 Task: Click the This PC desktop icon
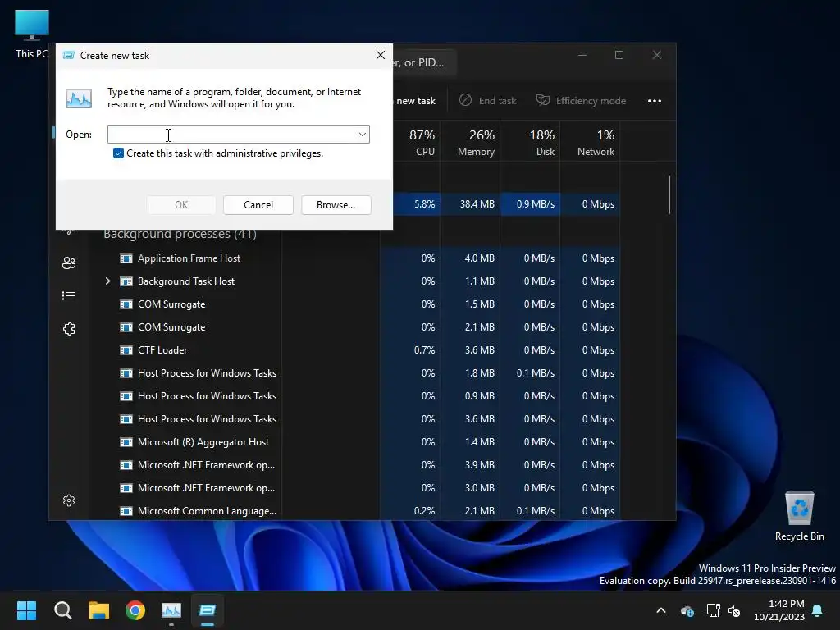pos(31,34)
